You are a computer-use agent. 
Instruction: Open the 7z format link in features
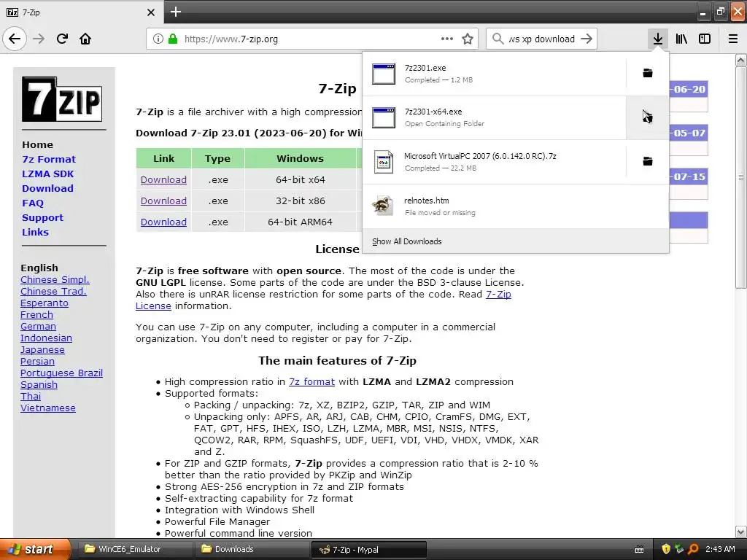(311, 382)
